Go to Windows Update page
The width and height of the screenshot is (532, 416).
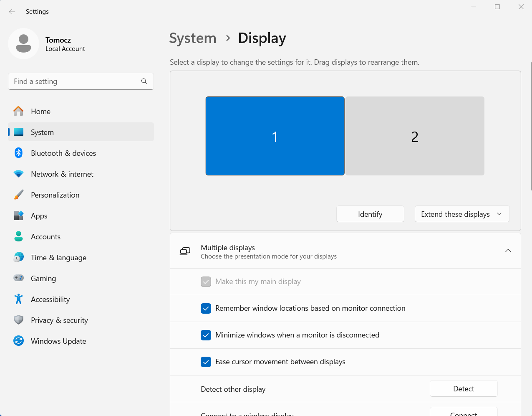point(58,341)
